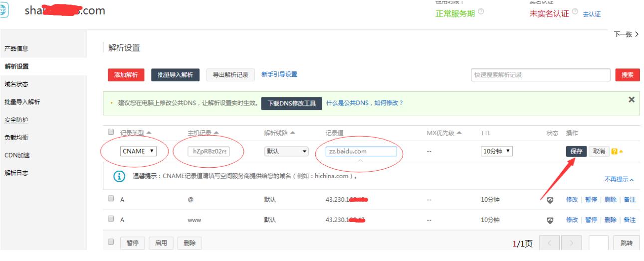Click the yellow question mark help icon
Screen dimensions: 644x261
coord(615,152)
